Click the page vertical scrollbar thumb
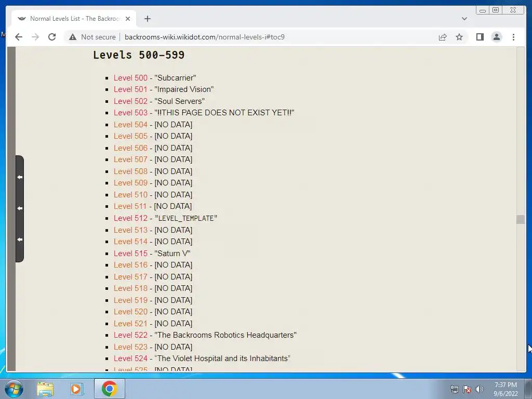 [521, 220]
